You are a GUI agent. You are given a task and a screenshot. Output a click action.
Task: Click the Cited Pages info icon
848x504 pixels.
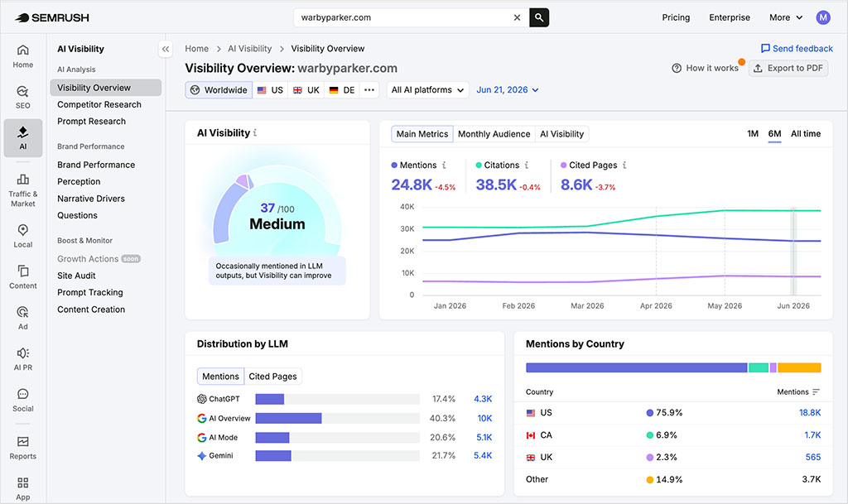(x=624, y=166)
